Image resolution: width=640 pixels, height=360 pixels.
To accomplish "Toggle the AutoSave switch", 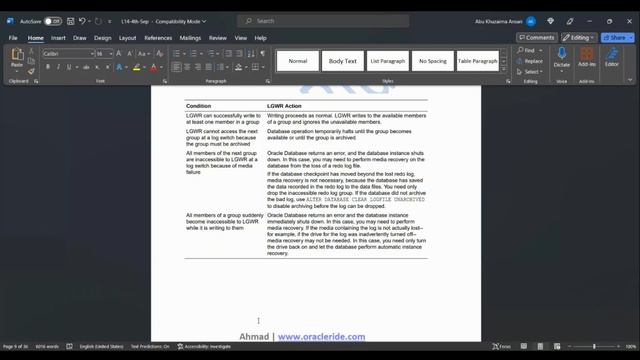I will (x=53, y=21).
